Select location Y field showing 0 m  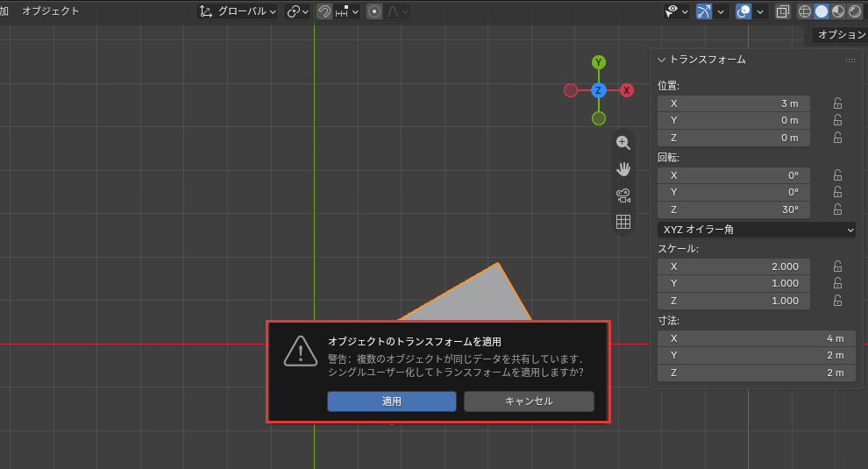(734, 120)
